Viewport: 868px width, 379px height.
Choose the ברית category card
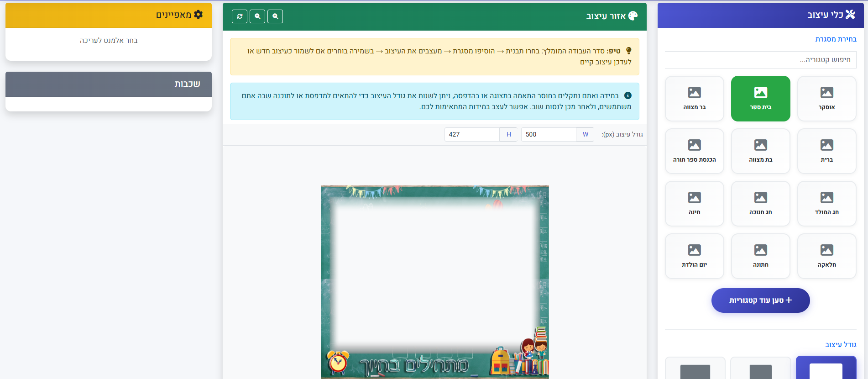point(826,151)
